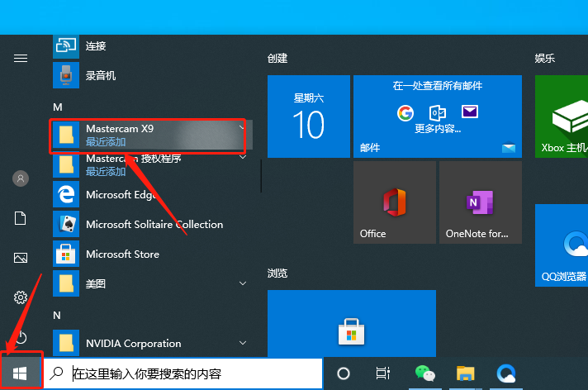Open the 美图 folder
This screenshot has height=390, width=588.
pos(152,283)
